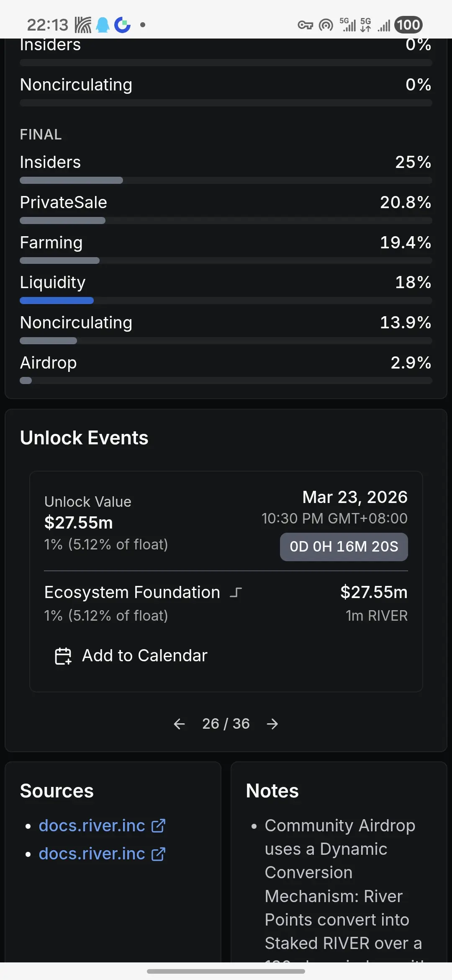Tap the blue bell notification icon
The width and height of the screenshot is (452, 980).
coord(103,25)
